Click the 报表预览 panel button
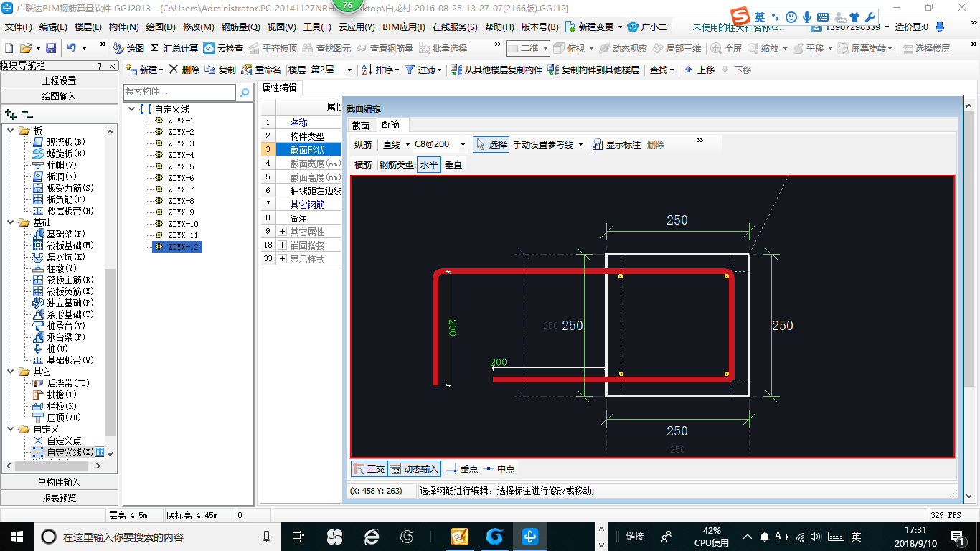The width and height of the screenshot is (980, 551). 59,497
